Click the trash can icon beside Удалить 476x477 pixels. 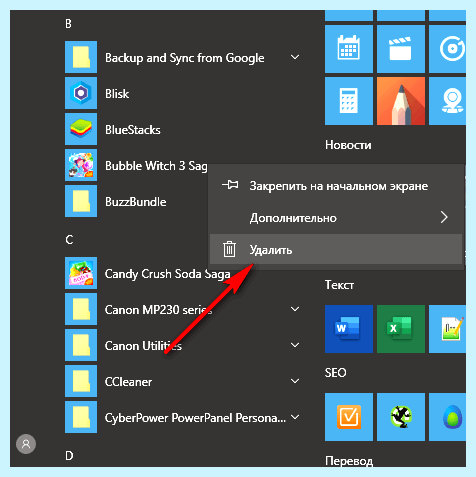pyautogui.click(x=229, y=249)
